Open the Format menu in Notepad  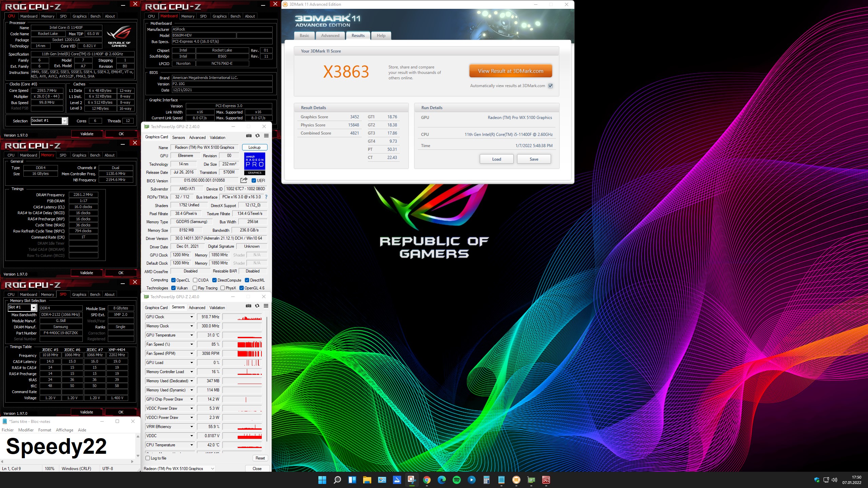click(45, 430)
